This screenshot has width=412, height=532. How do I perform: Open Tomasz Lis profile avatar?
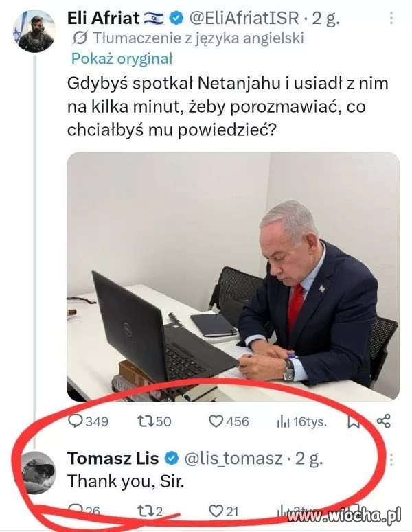pyautogui.click(x=37, y=473)
